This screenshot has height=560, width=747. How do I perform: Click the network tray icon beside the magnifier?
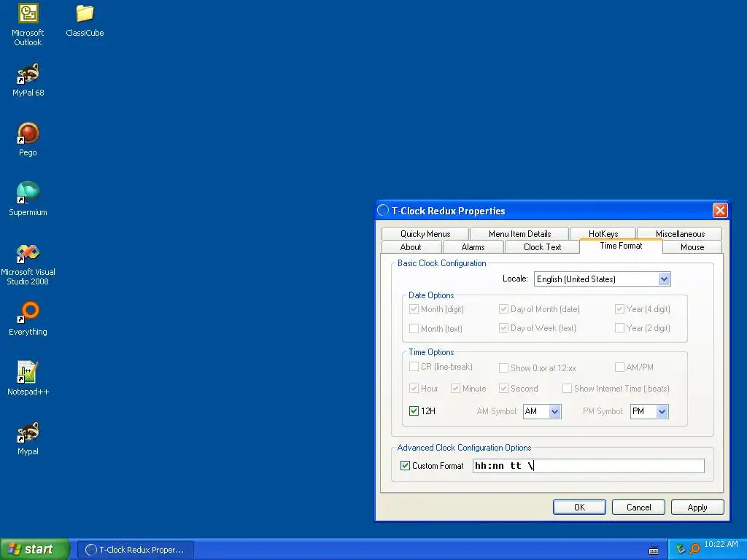click(681, 549)
